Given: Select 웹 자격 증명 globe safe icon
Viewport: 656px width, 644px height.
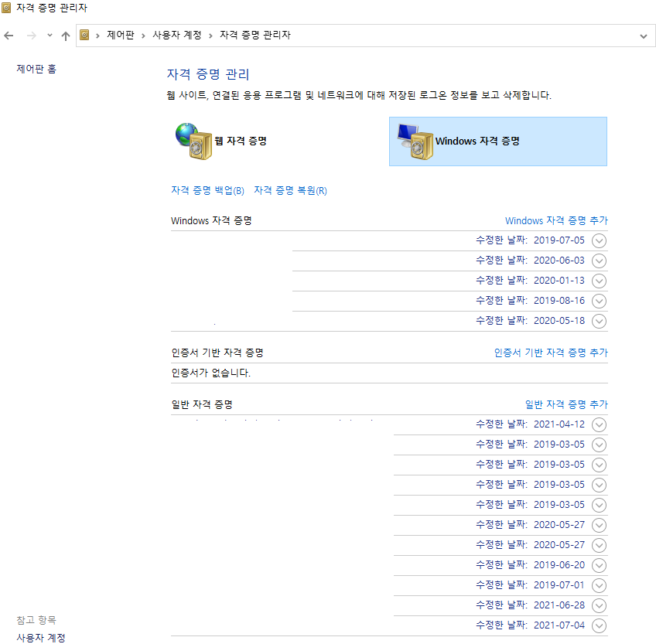Looking at the screenshot, I should tap(193, 141).
